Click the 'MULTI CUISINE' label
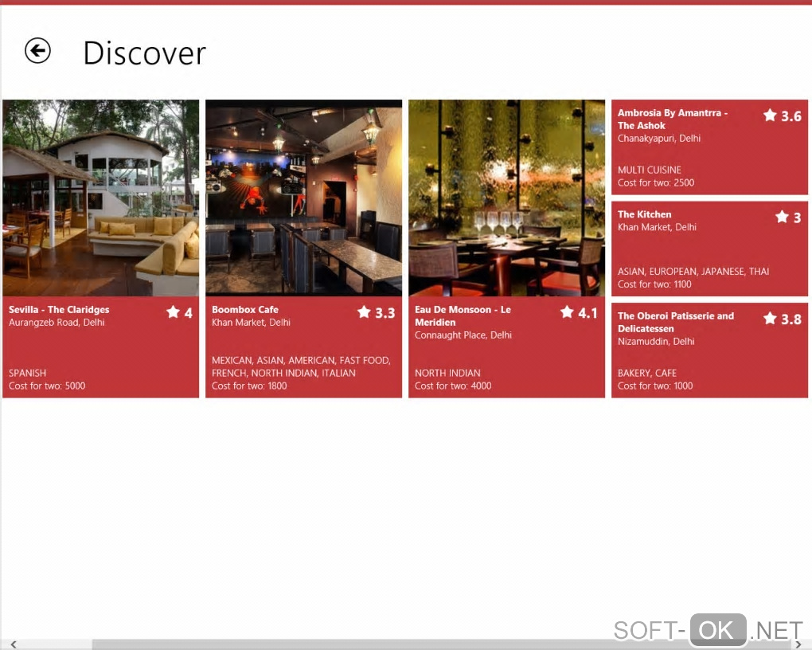Screen dimensions: 812x650 pyautogui.click(x=650, y=170)
